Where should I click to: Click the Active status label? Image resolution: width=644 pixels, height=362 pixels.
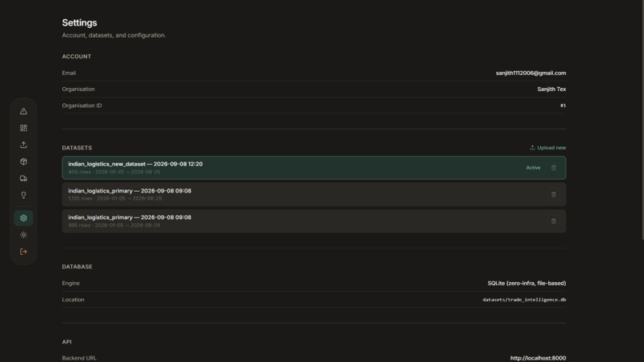pos(533,168)
